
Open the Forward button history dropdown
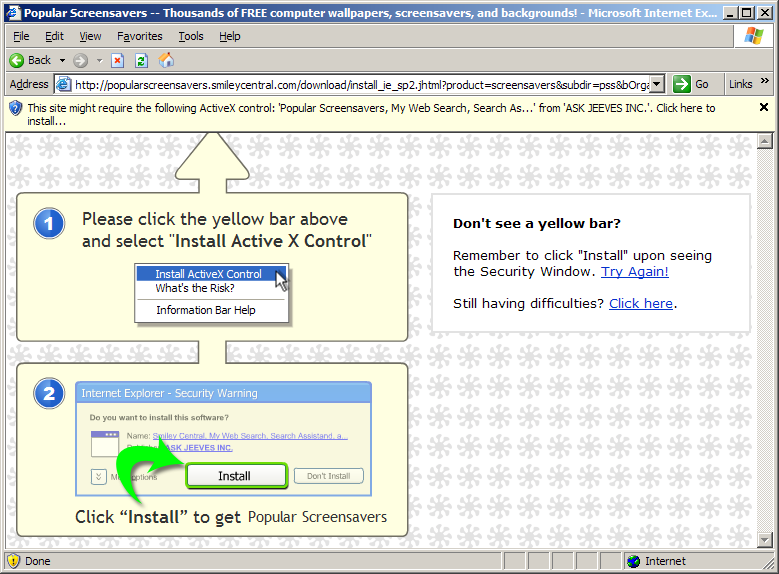pos(99,61)
